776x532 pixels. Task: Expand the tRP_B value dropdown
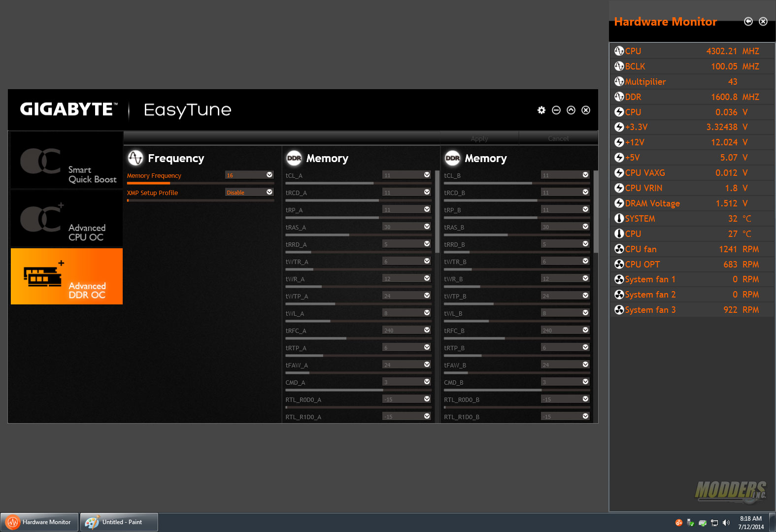[x=565, y=209]
